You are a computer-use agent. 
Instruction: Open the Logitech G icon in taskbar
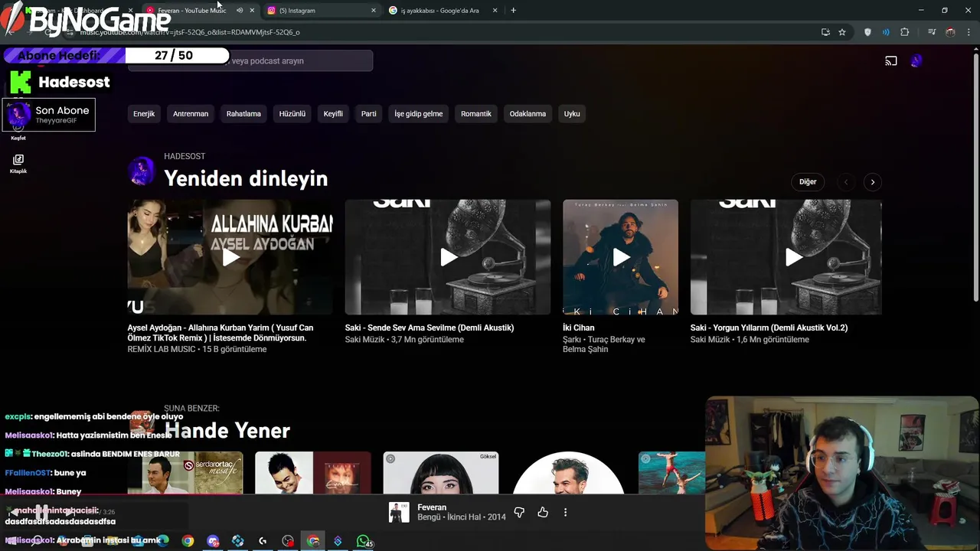click(x=263, y=541)
